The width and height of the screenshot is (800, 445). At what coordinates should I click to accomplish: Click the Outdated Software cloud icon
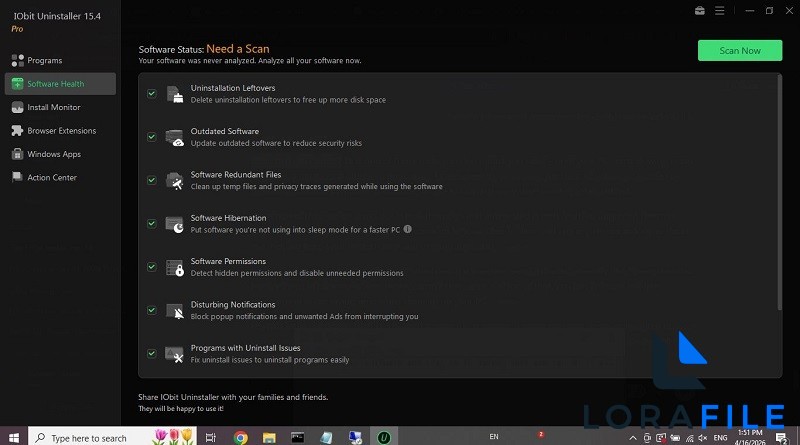coord(174,138)
